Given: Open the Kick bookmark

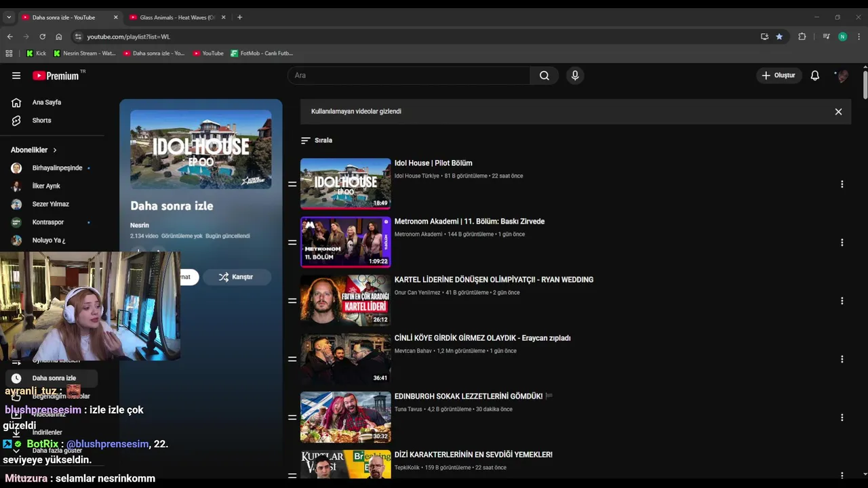Looking at the screenshot, I should 36,53.
